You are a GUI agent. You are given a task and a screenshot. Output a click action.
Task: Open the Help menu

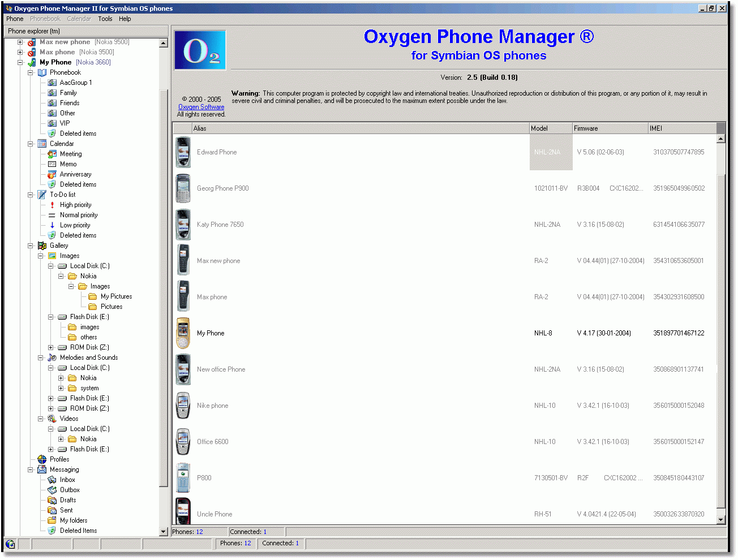125,19
